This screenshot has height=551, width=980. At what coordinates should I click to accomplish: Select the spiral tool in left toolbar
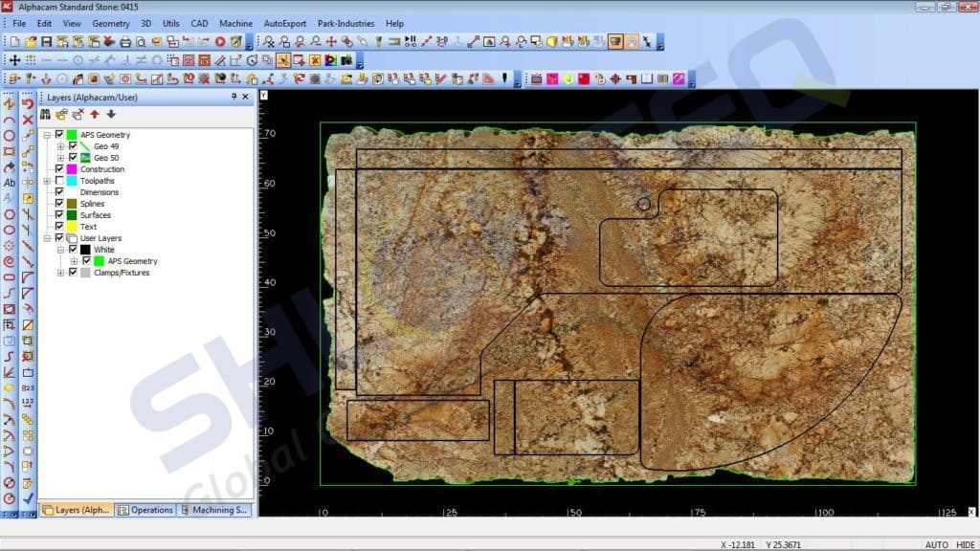pyautogui.click(x=10, y=262)
